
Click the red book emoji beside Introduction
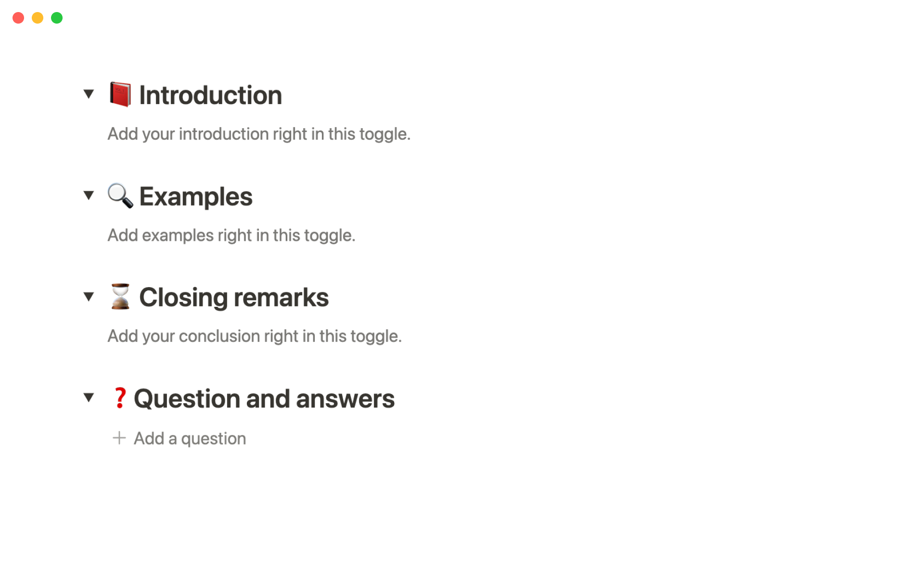tap(120, 94)
